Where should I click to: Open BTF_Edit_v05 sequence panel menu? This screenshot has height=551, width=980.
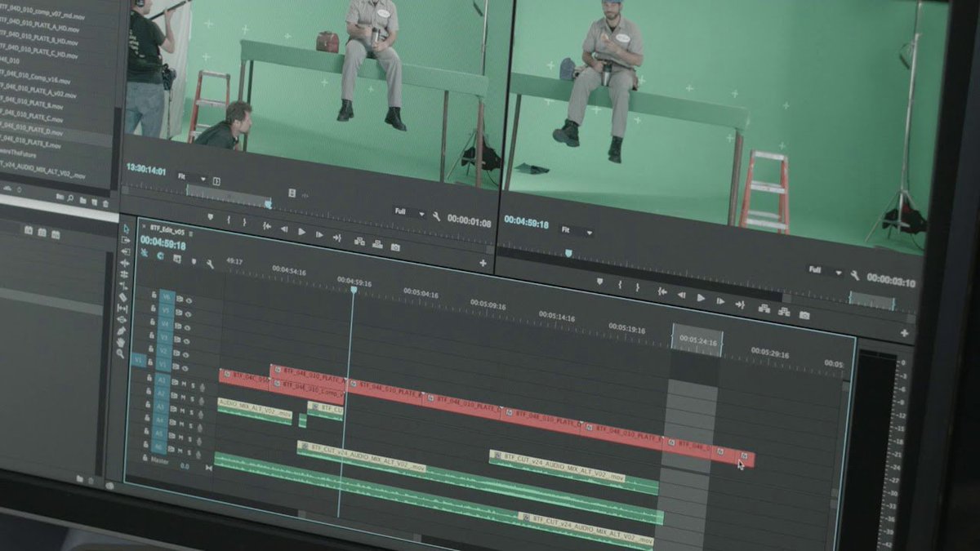click(x=191, y=234)
